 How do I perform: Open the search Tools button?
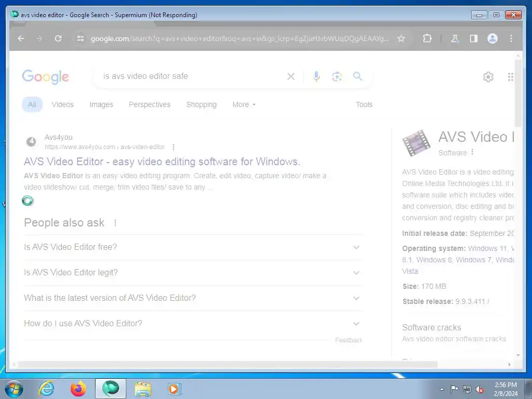click(x=364, y=104)
